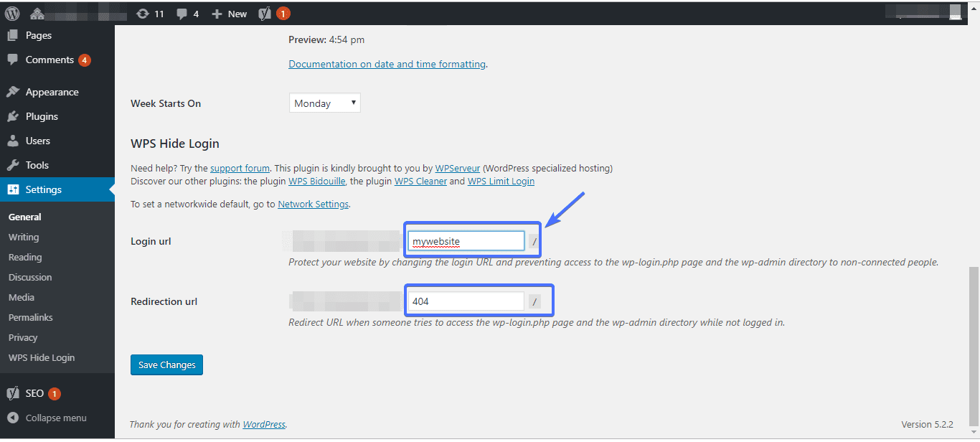The width and height of the screenshot is (980, 442).
Task: Click the WordPress logo in admin bar
Action: tap(12, 14)
